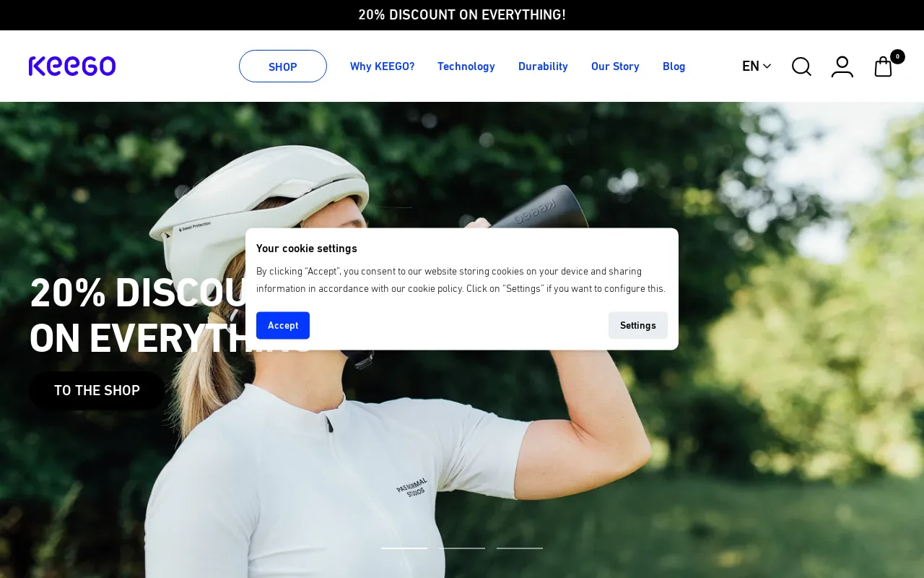Click the 20% discount top banner
The width and height of the screenshot is (924, 578).
tap(462, 14)
